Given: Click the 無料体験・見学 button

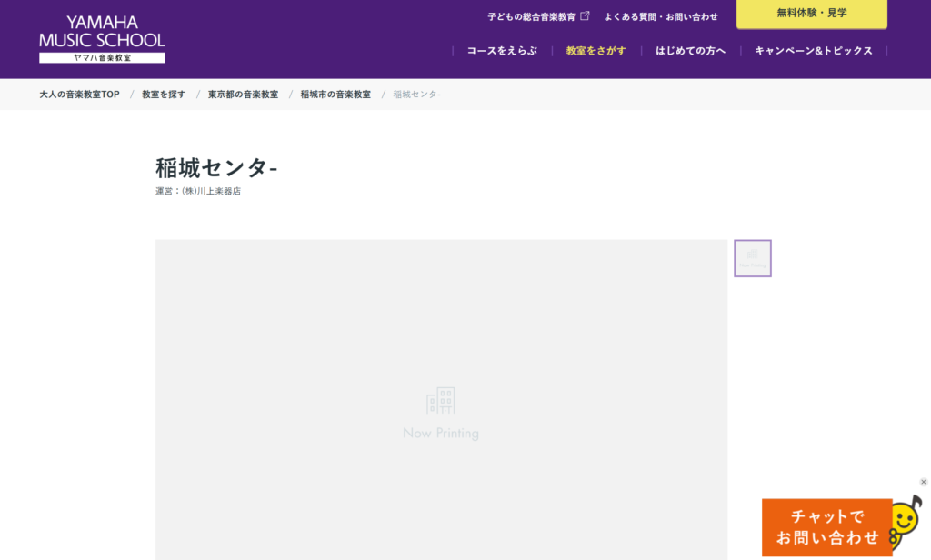Looking at the screenshot, I should click(812, 14).
